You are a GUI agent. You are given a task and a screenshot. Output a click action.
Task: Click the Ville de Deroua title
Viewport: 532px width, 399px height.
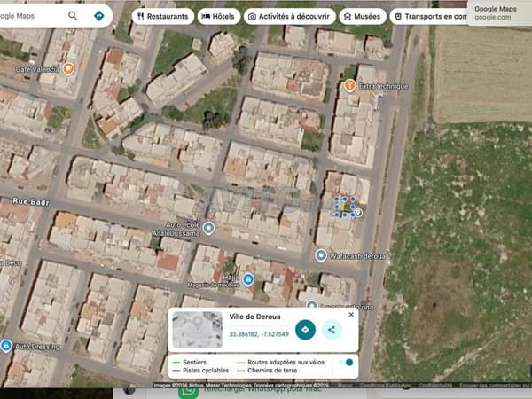(x=254, y=317)
